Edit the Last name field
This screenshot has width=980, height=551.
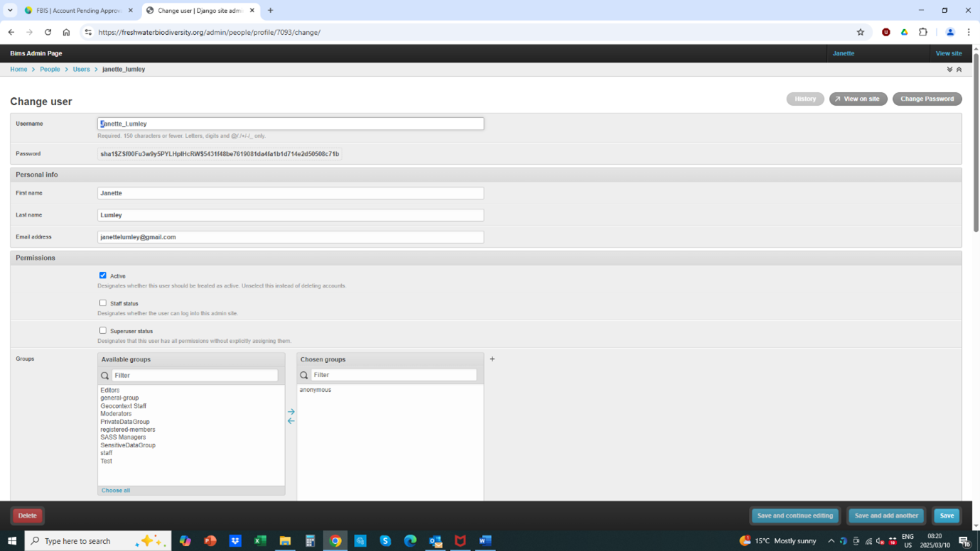point(291,215)
